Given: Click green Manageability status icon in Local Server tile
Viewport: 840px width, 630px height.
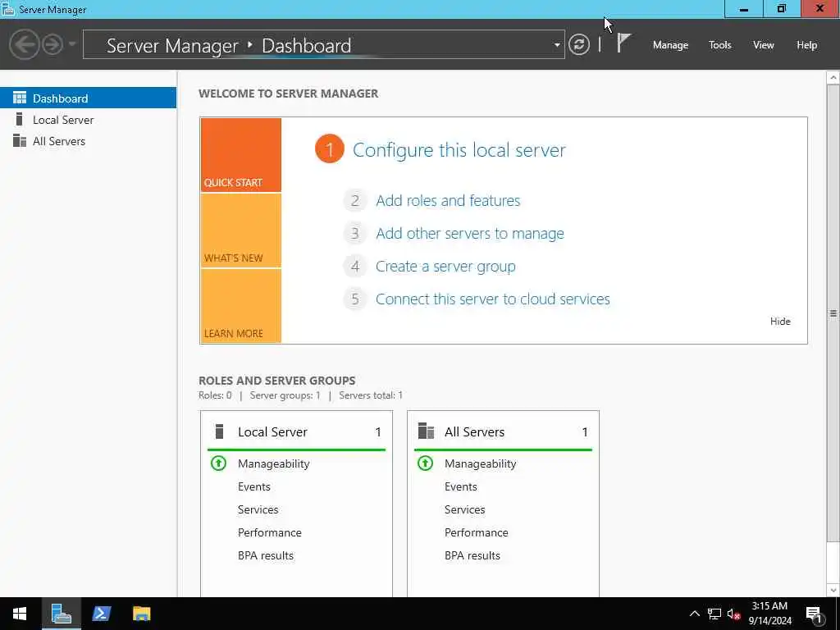Looking at the screenshot, I should tap(218, 463).
